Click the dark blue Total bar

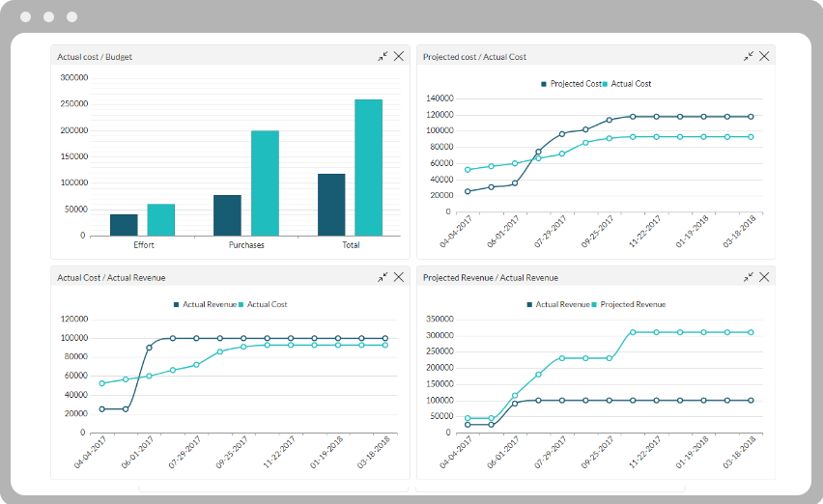[x=331, y=204]
